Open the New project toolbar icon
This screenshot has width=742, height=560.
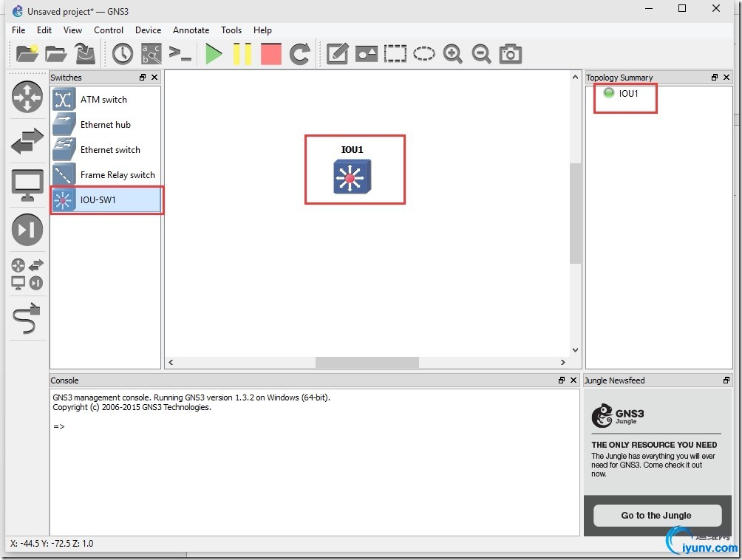click(x=27, y=53)
